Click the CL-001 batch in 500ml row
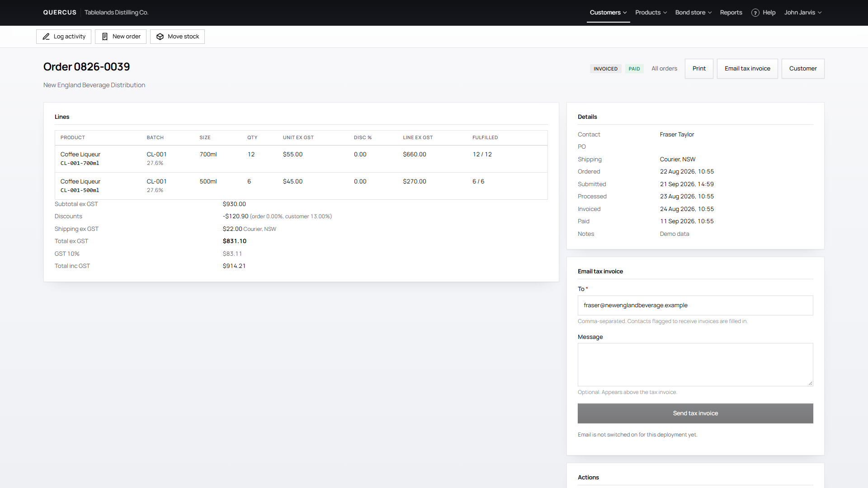The height and width of the screenshot is (488, 868). tap(156, 182)
